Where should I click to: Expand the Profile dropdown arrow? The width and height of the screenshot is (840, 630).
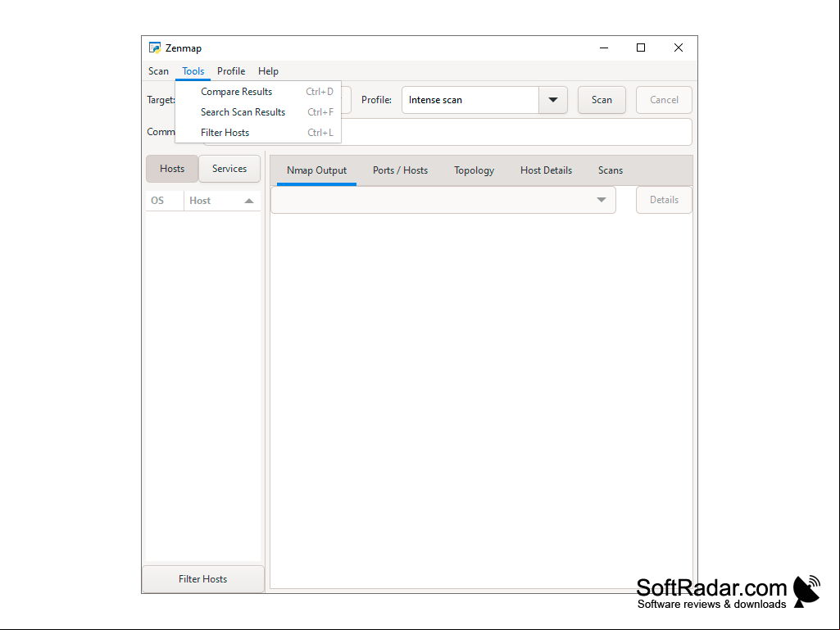pos(553,100)
